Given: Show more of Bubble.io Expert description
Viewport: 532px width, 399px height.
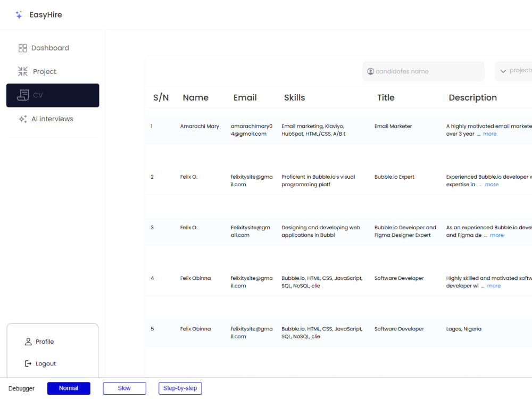Looking at the screenshot, I should [492, 185].
